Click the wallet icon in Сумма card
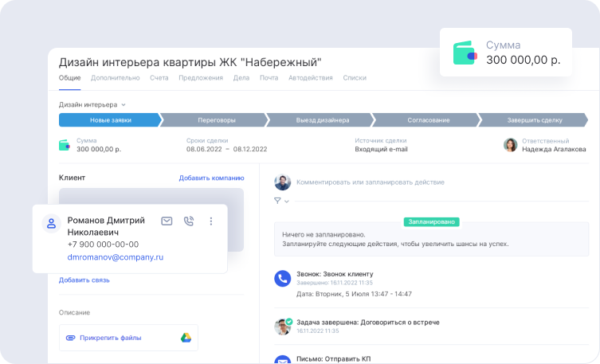The width and height of the screenshot is (600, 364). 465,53
